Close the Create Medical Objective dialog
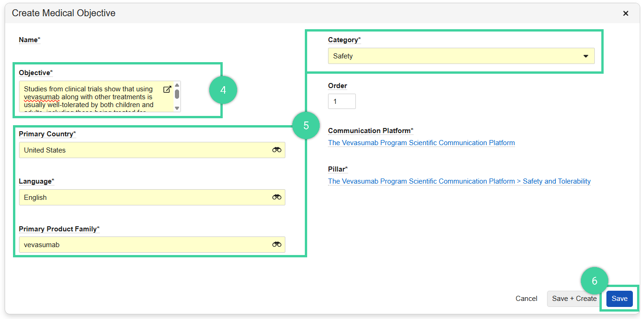 click(x=626, y=13)
